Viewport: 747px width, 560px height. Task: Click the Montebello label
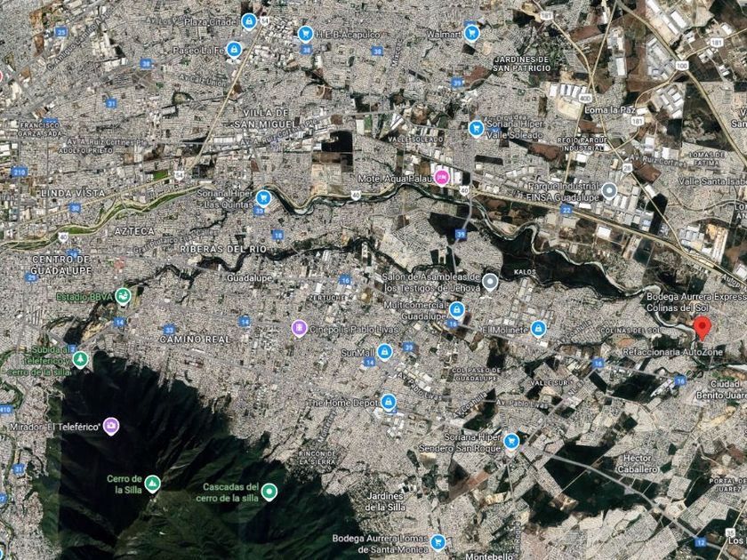click(x=488, y=556)
